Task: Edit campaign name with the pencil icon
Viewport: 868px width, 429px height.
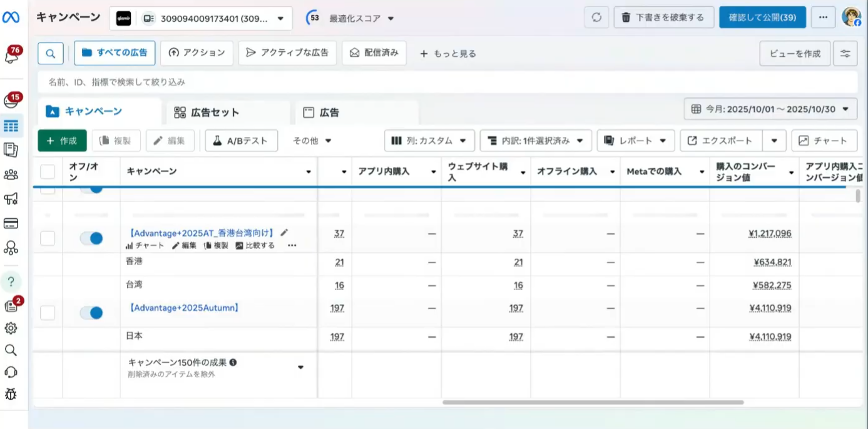Action: [x=284, y=233]
